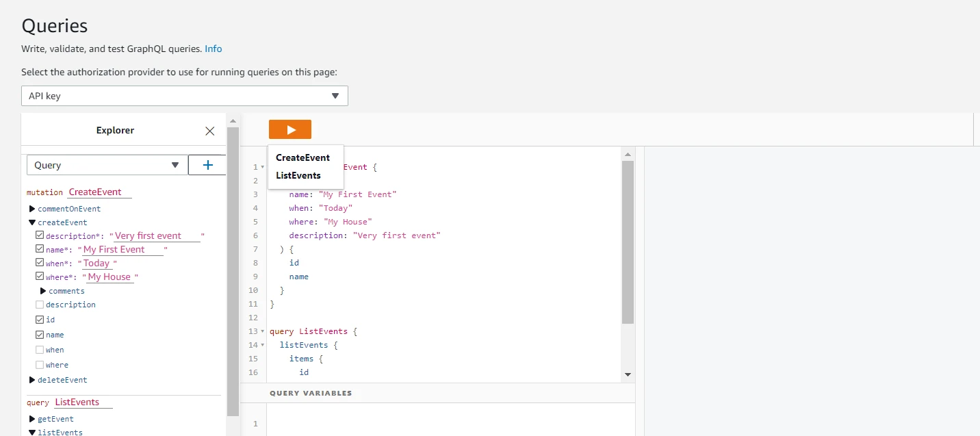Click the plus button to add query
The height and width of the screenshot is (436, 980).
pos(207,165)
